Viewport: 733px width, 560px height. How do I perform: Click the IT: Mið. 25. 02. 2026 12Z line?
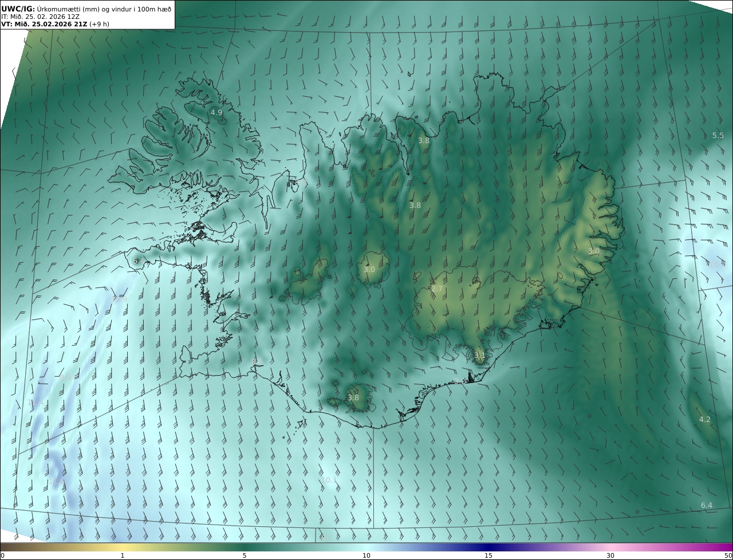coord(41,17)
